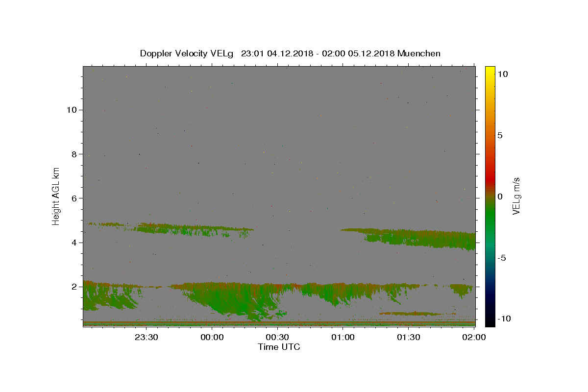This screenshot has width=588, height=392.
Task: Click the height tick label 8
Action: click(x=74, y=154)
